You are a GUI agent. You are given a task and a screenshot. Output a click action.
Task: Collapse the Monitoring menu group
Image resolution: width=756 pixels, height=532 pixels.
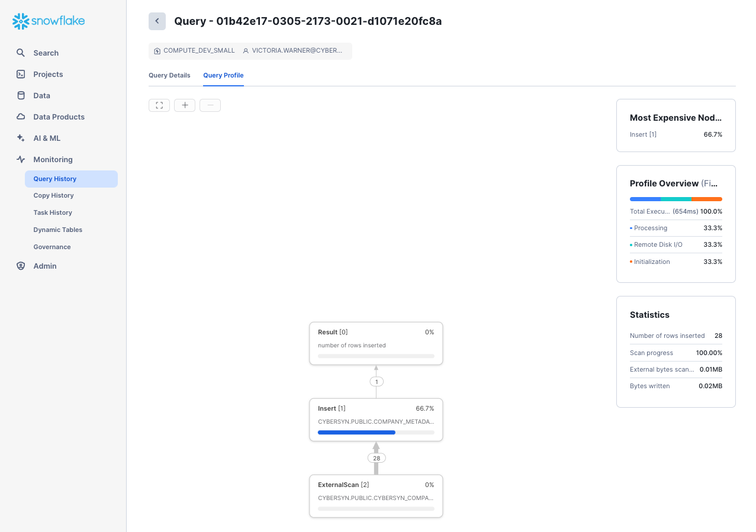point(53,160)
